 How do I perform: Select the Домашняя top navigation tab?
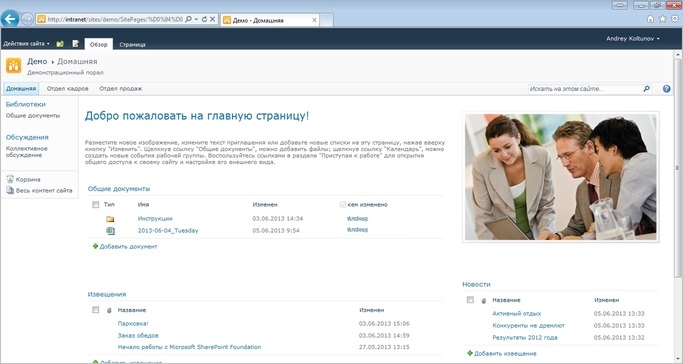pyautogui.click(x=20, y=89)
